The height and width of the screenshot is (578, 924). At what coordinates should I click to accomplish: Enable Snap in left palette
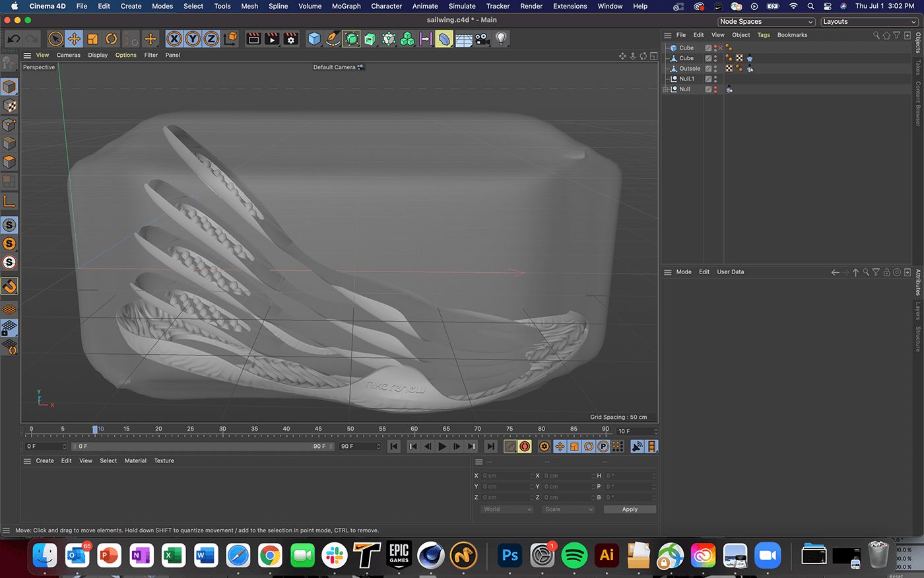(x=9, y=286)
